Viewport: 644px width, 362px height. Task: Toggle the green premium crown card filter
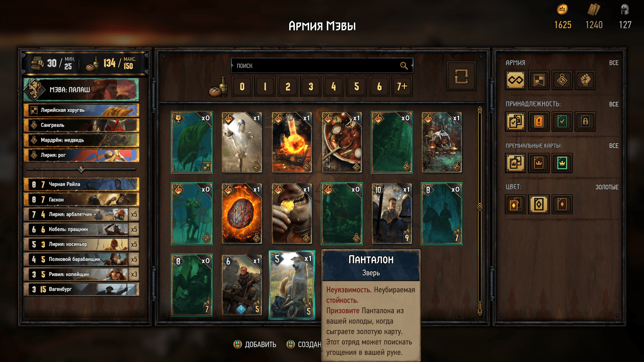pos(562,163)
